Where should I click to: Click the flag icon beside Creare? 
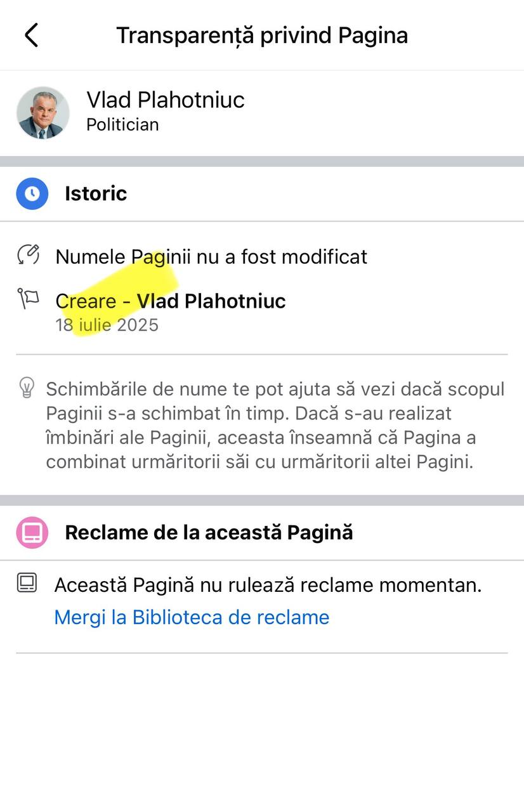pos(29,298)
